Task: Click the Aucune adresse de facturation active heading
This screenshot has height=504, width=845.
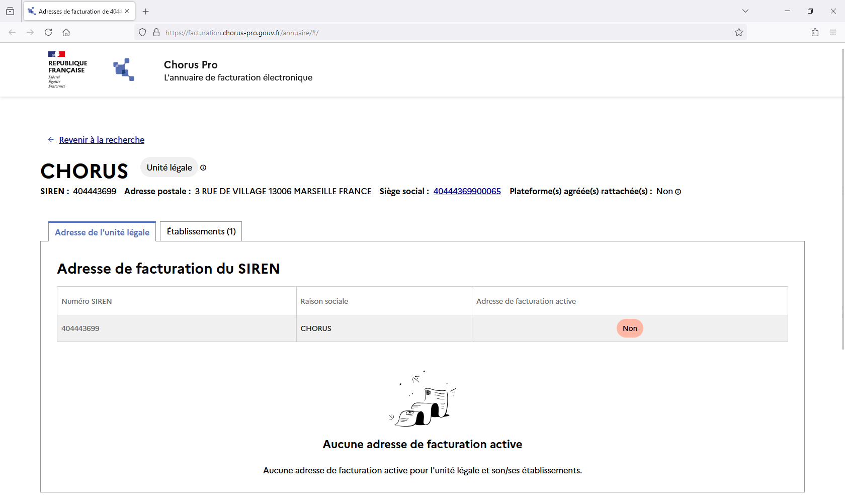Action: (x=422, y=444)
